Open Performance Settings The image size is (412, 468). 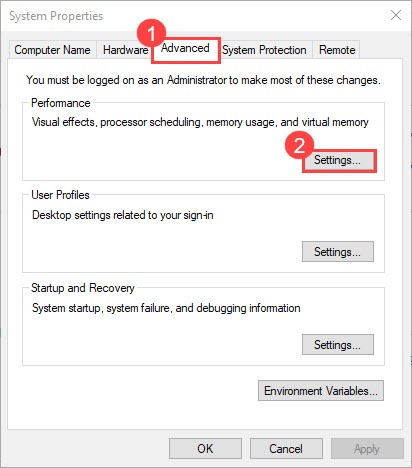click(x=338, y=160)
